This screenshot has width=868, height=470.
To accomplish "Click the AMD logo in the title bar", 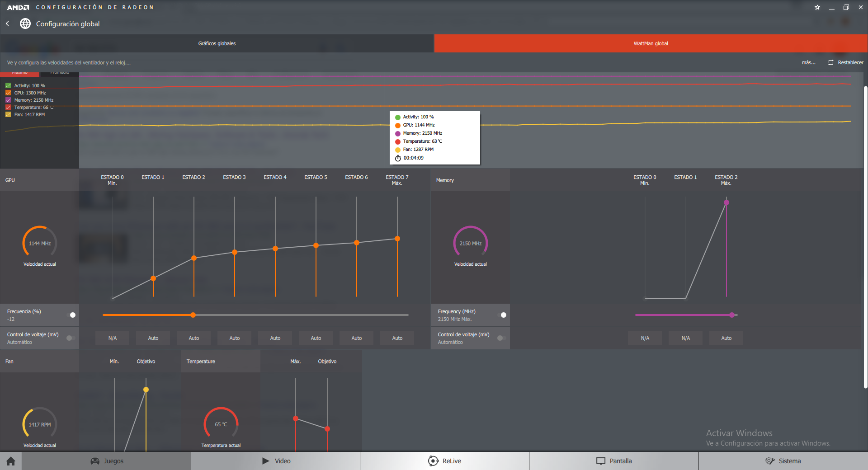I will pos(18,7).
